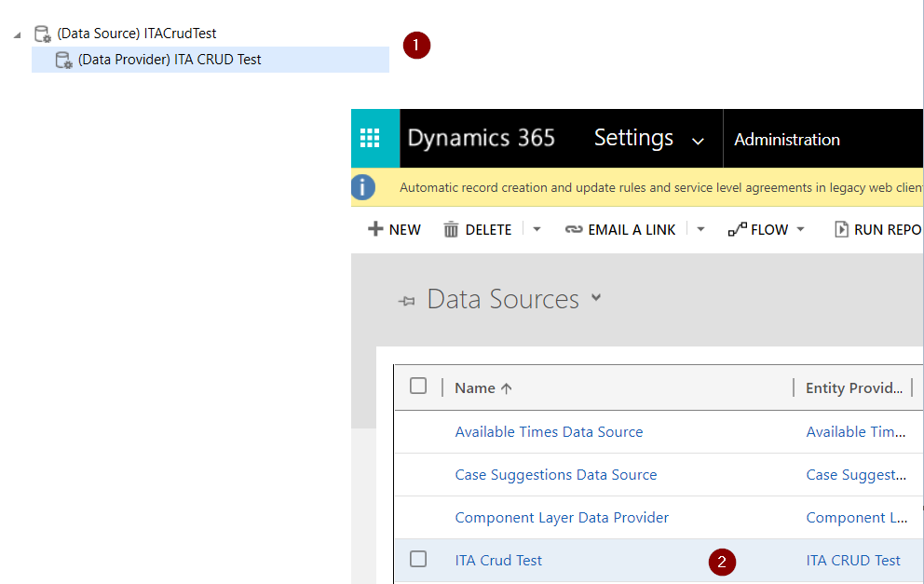The height and width of the screenshot is (584, 924).
Task: Open Component Layer Data Provider record
Action: [x=562, y=518]
